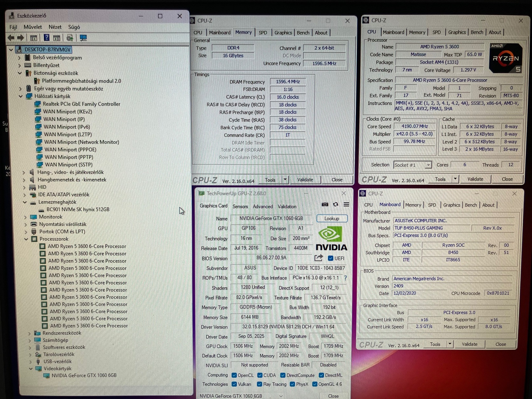The height and width of the screenshot is (399, 532).
Task: Click the Monitorok category icon
Action: coord(34,217)
